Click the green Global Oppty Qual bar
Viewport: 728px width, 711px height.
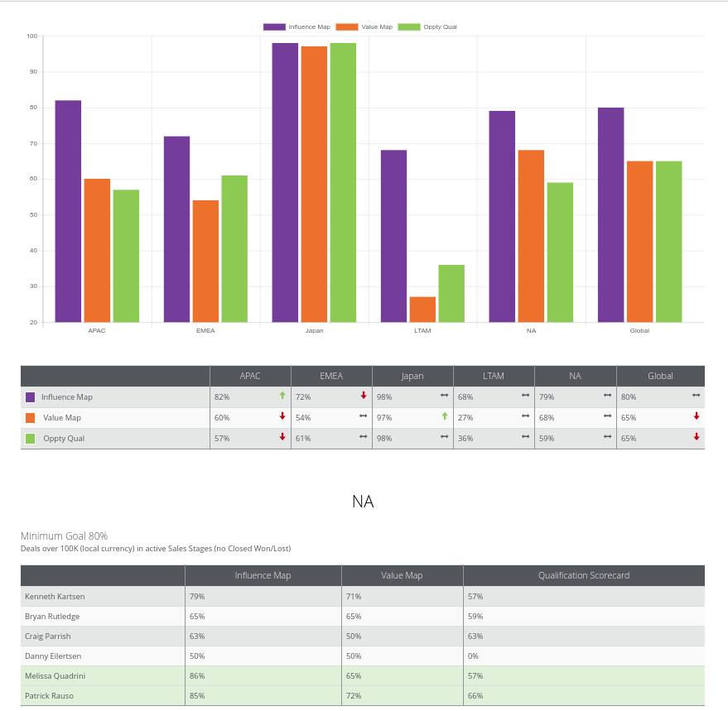click(x=668, y=242)
